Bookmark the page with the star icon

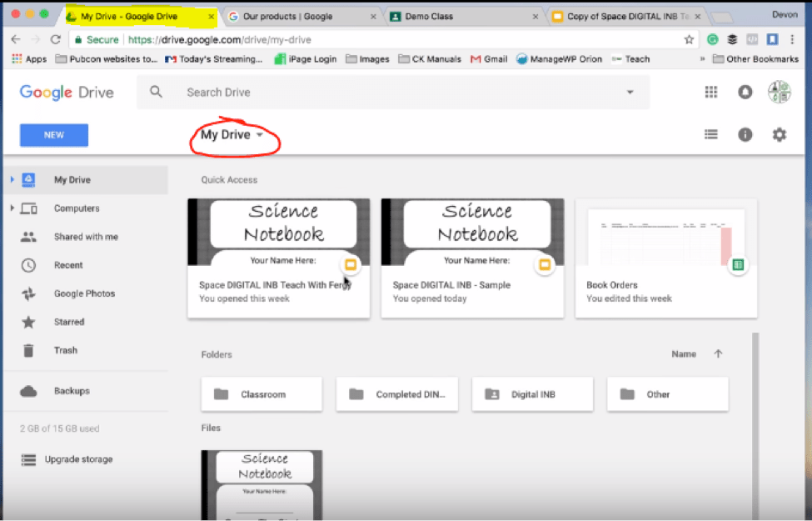tap(689, 38)
